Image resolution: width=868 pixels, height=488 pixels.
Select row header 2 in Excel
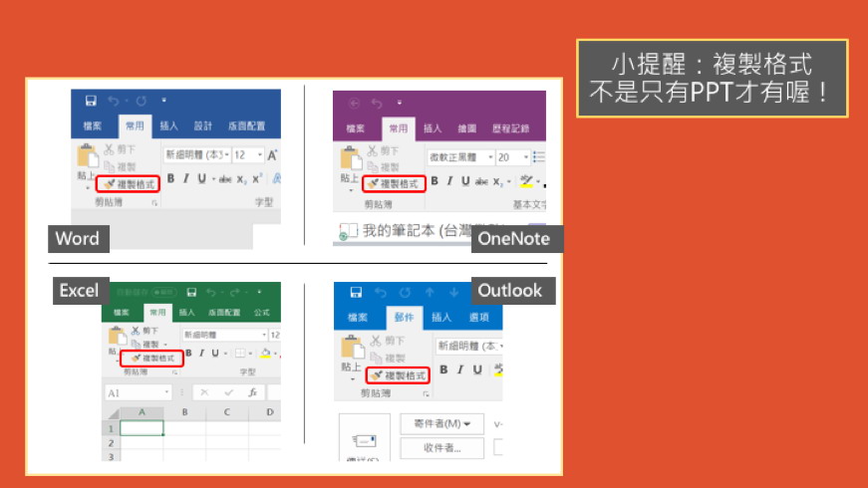tap(112, 443)
